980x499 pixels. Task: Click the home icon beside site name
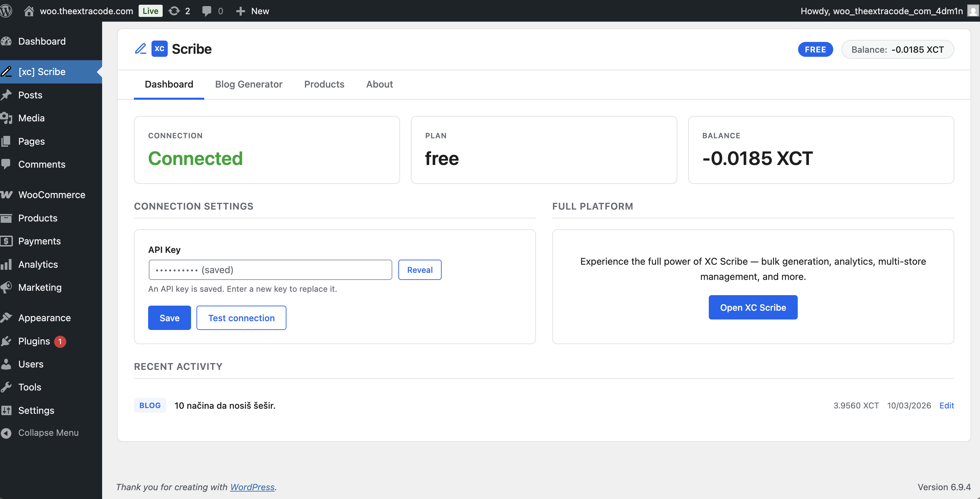tap(29, 11)
